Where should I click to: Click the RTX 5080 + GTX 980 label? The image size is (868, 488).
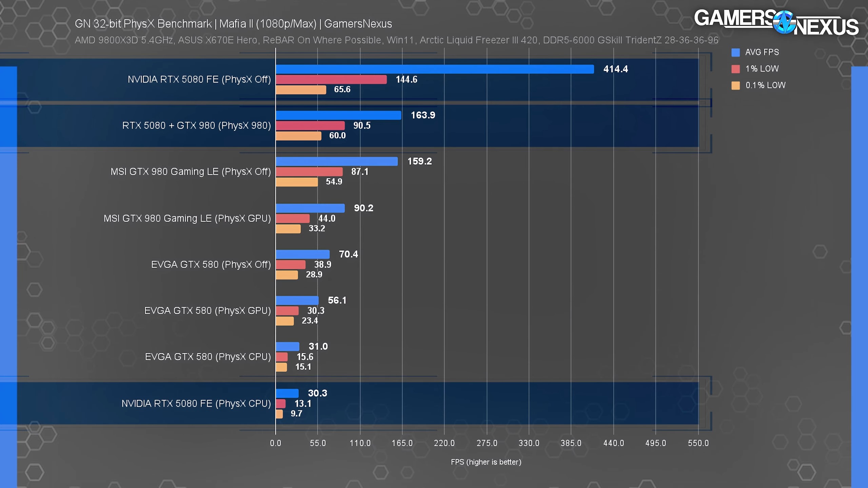click(x=196, y=125)
